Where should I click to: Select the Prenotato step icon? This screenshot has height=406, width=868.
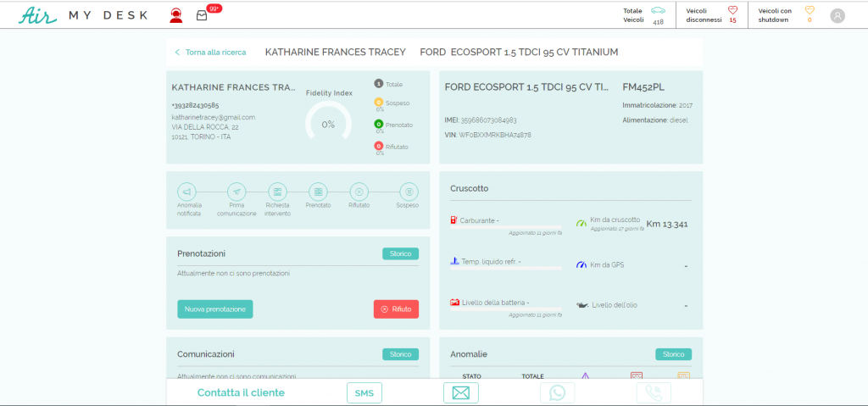(318, 192)
